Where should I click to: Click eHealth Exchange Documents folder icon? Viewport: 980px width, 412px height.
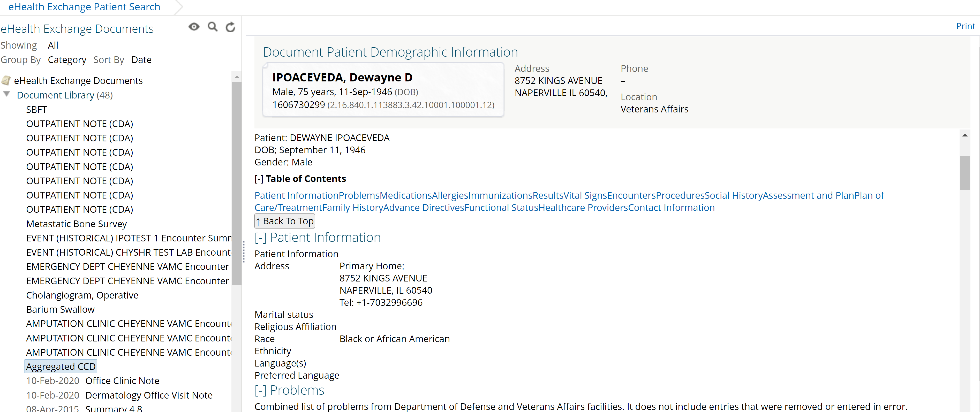[x=6, y=80]
